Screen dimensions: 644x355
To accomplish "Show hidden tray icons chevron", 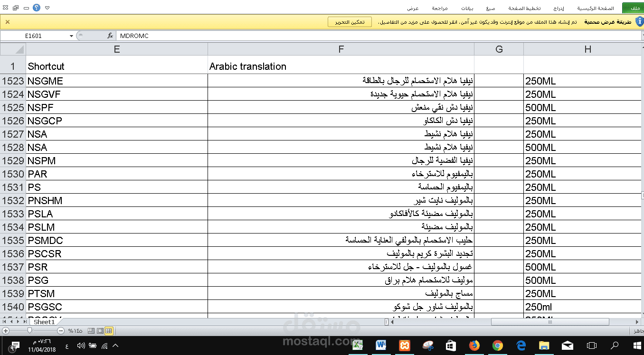I will point(115,346).
